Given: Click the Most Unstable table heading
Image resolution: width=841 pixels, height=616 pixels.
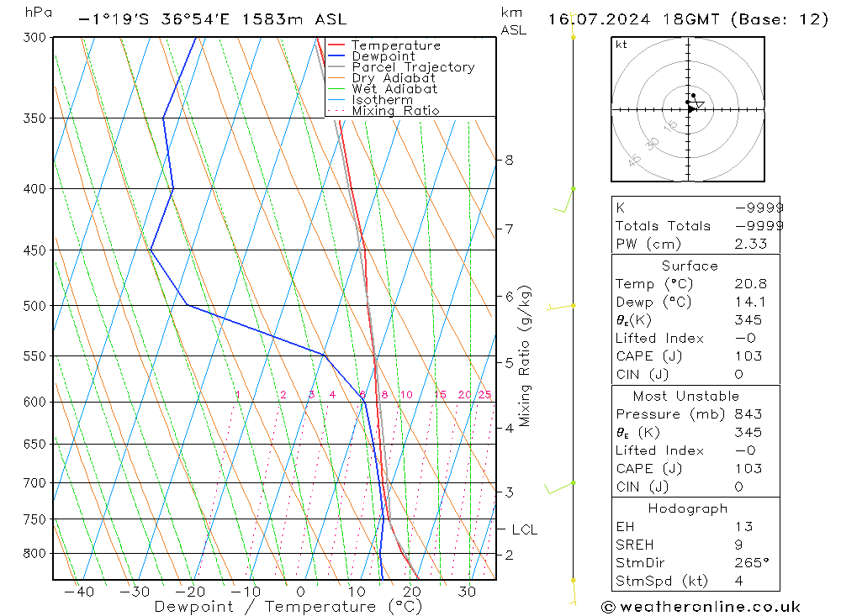Looking at the screenshot, I should (686, 396).
